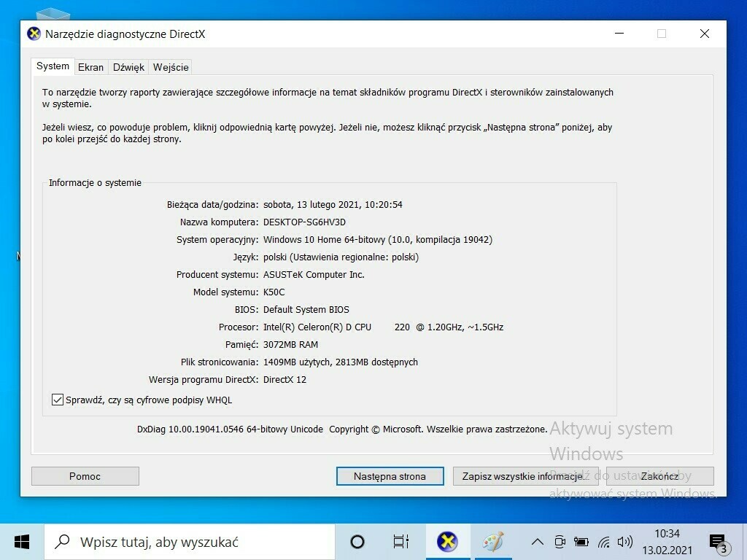Click the DirectX icon in the title bar
This screenshot has height=560, width=747.
click(x=34, y=34)
